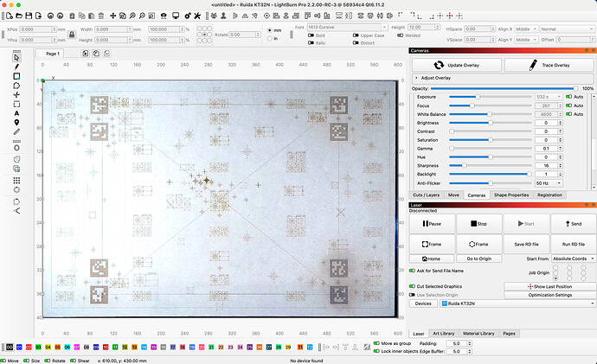Open Align Y Middle dropdown
Screen dimensions: 597x364
point(527,40)
